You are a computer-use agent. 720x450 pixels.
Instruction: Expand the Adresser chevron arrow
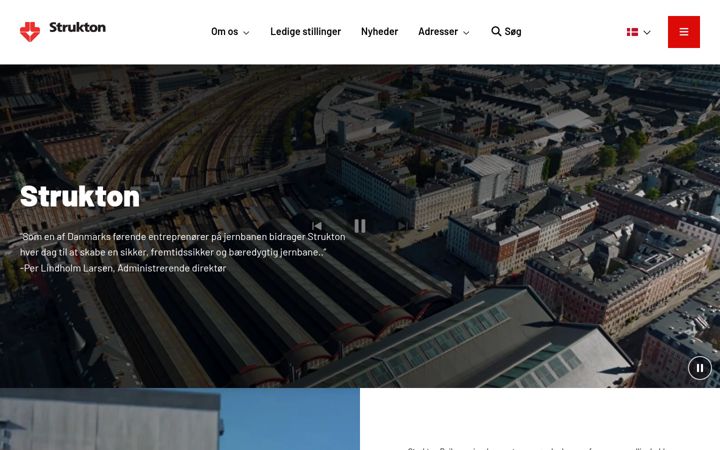[x=466, y=33]
